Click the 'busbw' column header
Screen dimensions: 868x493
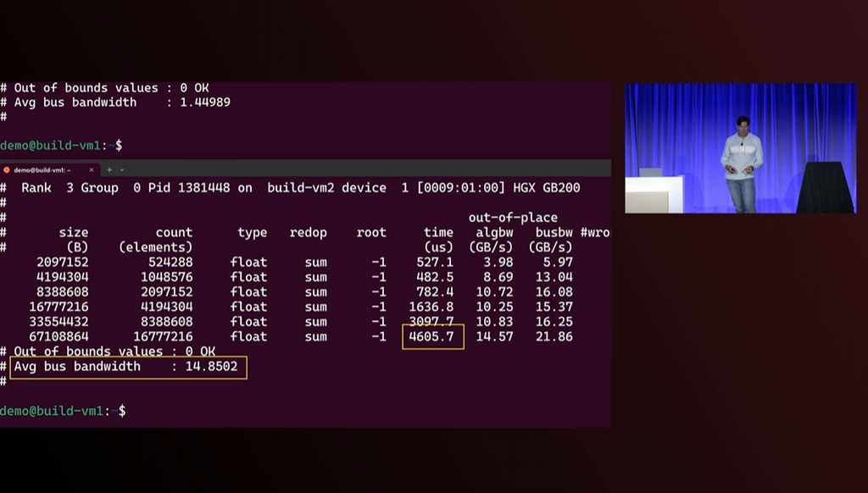coord(554,232)
